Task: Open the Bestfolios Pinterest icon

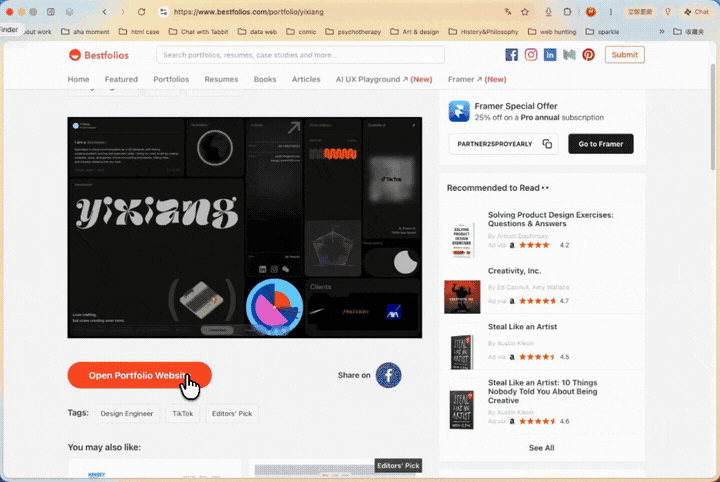Action: click(589, 55)
